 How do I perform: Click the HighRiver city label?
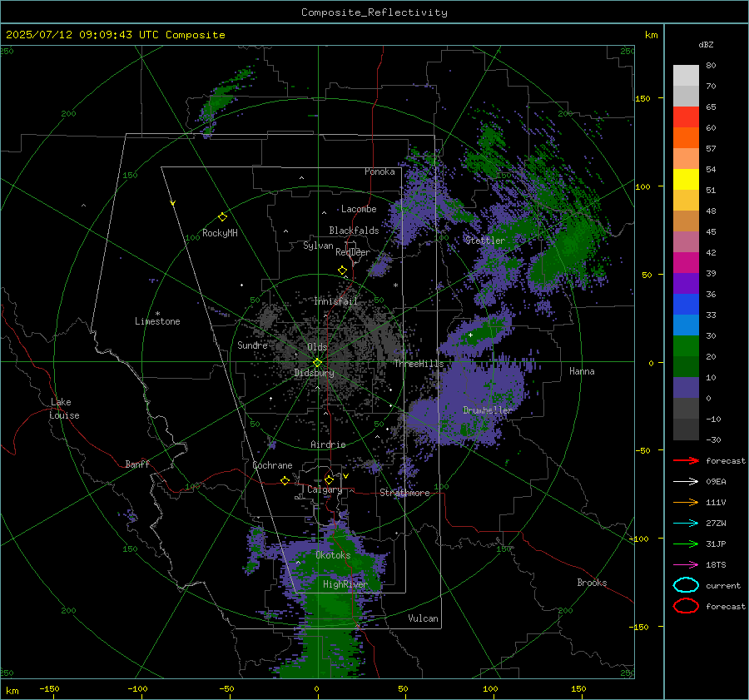[x=345, y=584]
